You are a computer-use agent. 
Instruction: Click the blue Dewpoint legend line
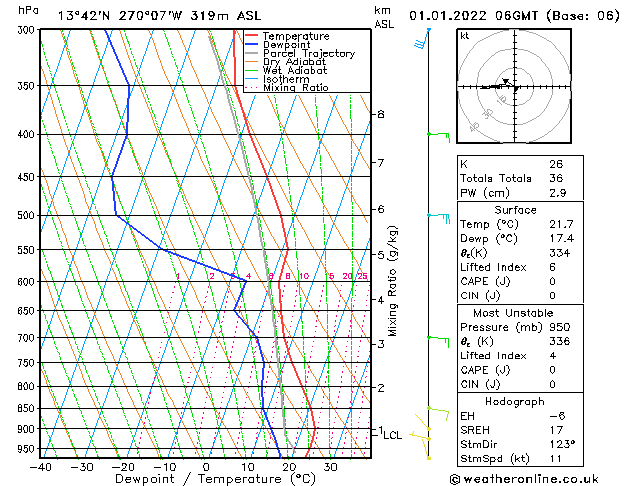point(251,45)
